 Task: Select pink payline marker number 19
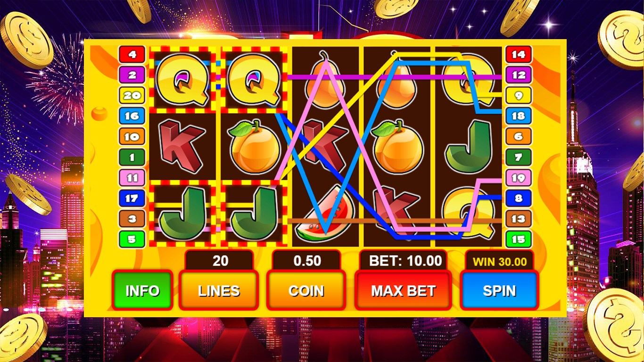tap(518, 178)
